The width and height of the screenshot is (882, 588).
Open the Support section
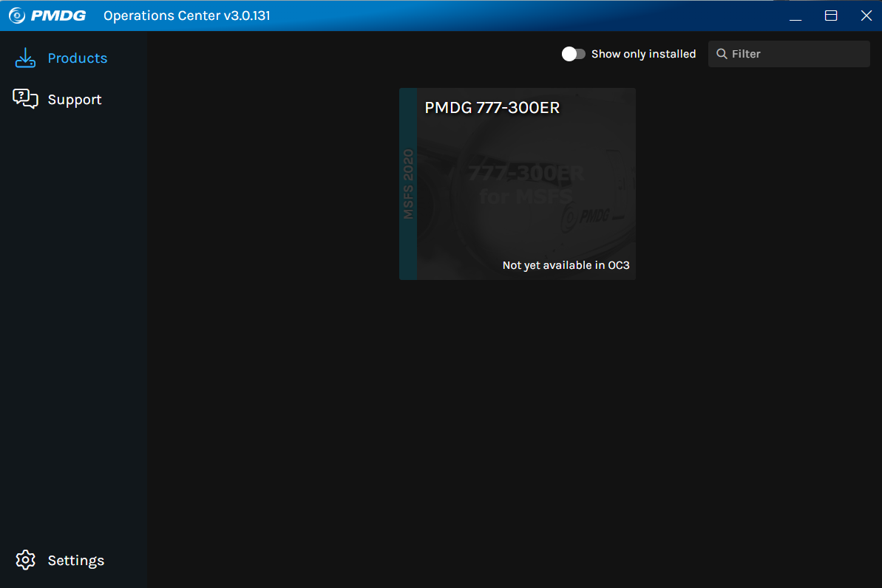tap(74, 99)
